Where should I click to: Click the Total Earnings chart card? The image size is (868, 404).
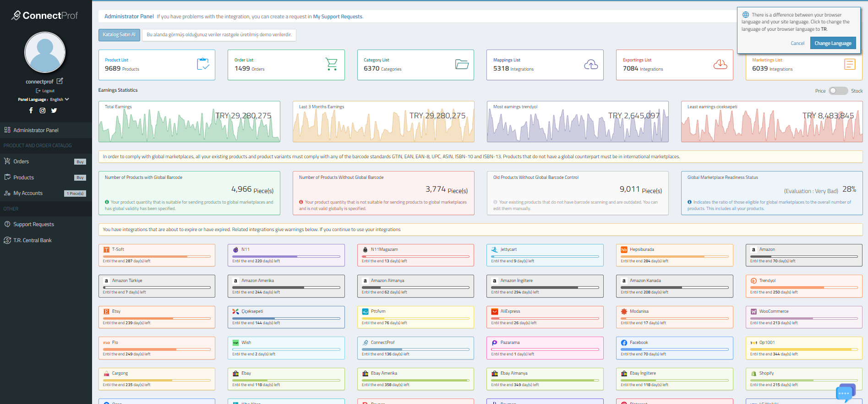189,122
